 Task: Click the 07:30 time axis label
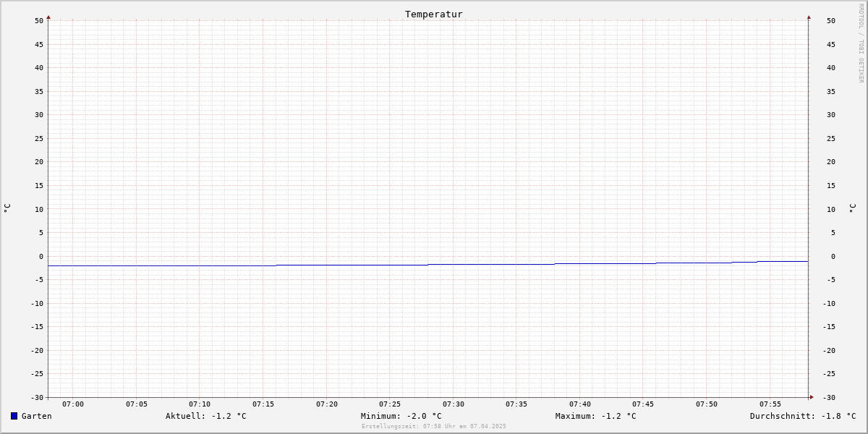tap(454, 404)
